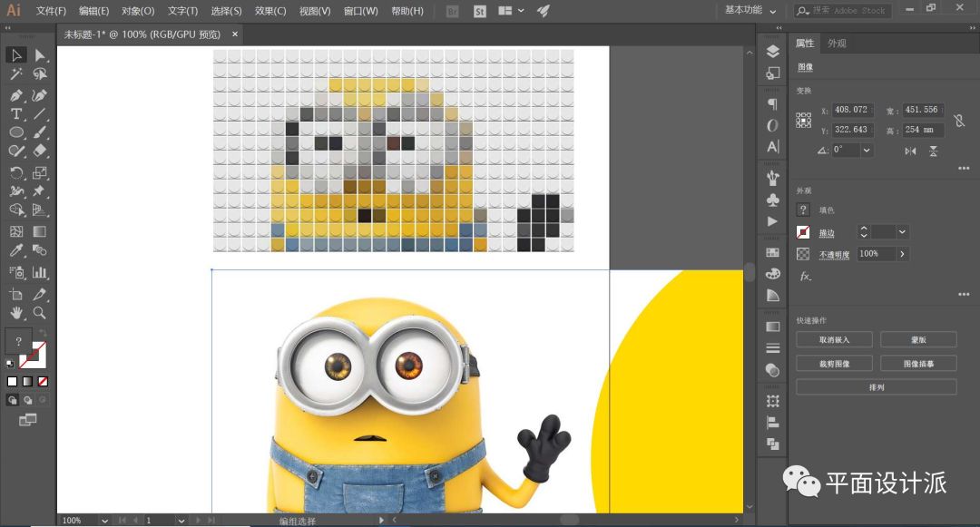
Task: Open the 效果(C) menu
Action: click(269, 11)
